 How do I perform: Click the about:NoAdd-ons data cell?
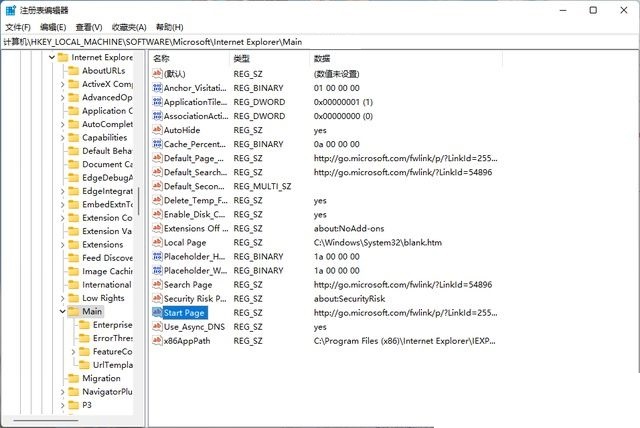click(x=349, y=228)
